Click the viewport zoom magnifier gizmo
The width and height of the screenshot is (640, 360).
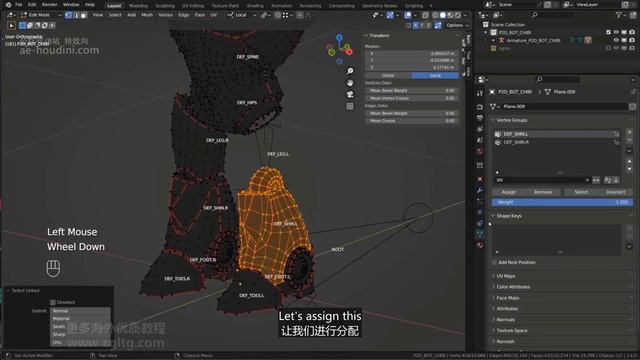[350, 71]
